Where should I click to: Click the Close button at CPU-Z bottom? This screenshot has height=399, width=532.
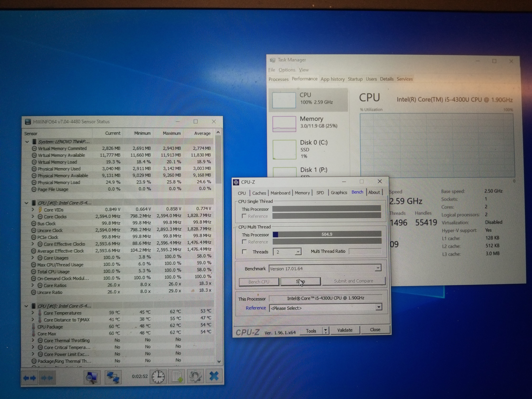click(375, 330)
